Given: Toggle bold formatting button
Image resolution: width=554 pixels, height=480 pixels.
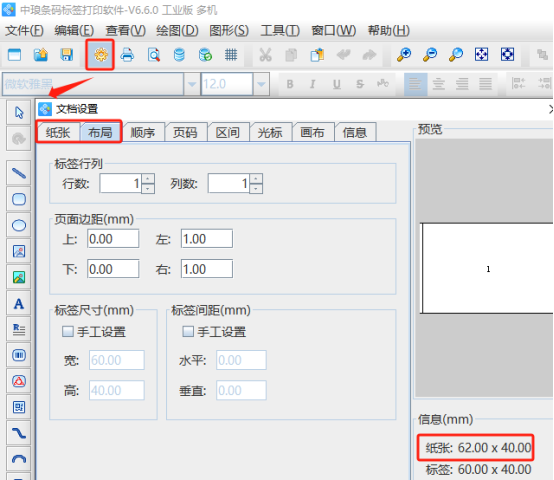Looking at the screenshot, I should [290, 84].
